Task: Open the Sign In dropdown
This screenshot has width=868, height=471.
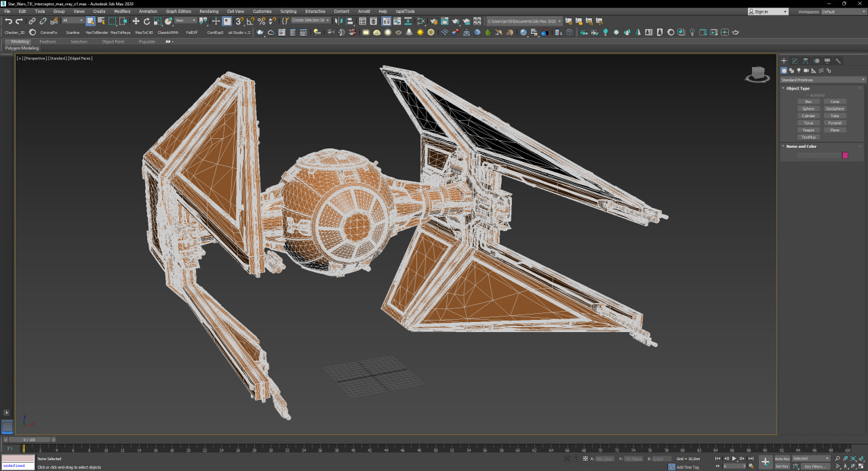Action: tap(768, 12)
